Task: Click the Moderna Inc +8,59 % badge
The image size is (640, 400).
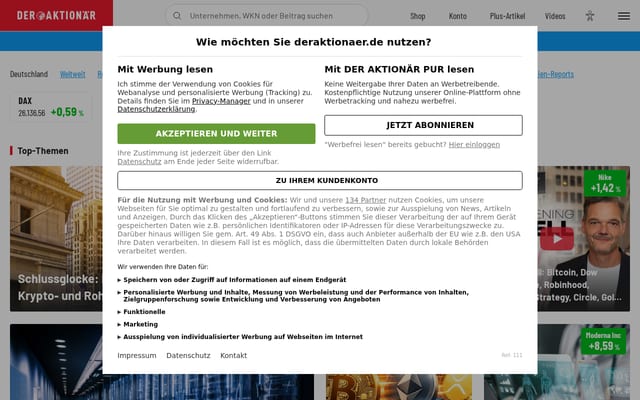Action: click(x=603, y=341)
